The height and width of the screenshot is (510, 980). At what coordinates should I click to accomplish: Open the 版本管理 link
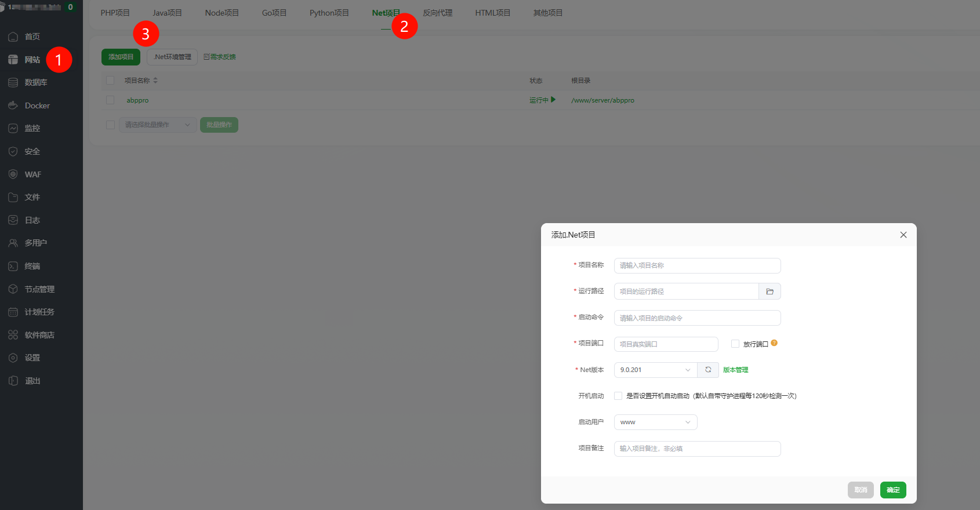click(735, 370)
